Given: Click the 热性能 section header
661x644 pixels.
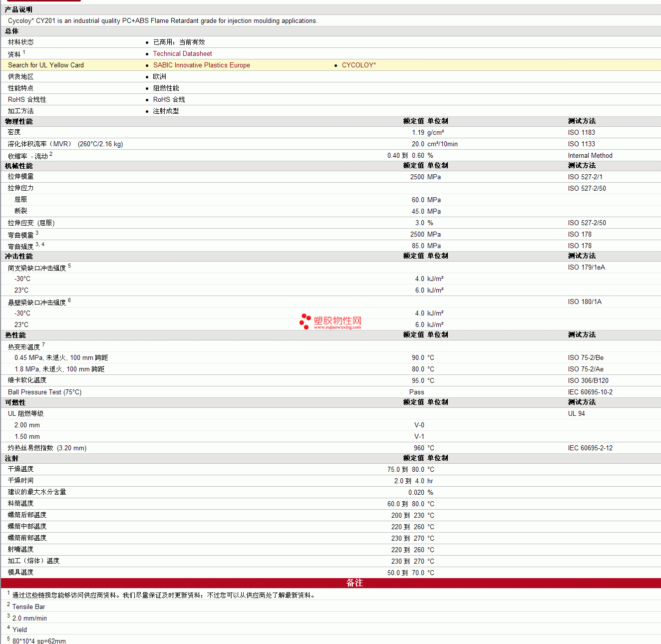Looking at the screenshot, I should [15, 335].
